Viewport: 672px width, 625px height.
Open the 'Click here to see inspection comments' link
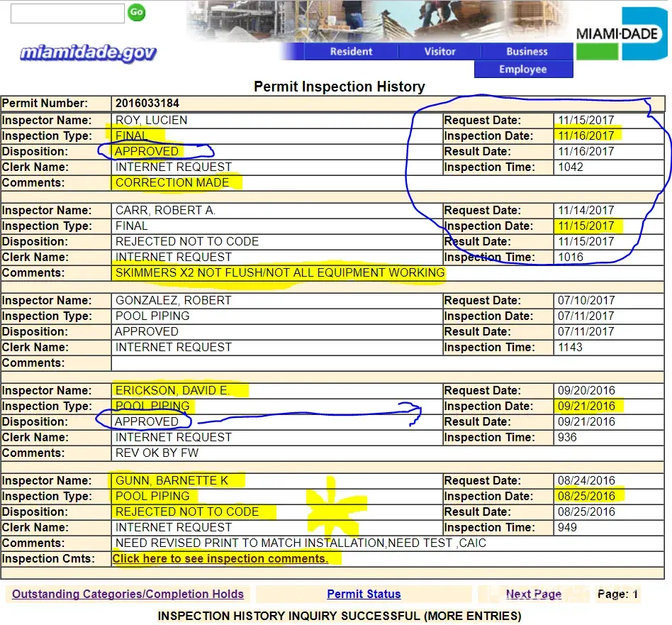click(x=220, y=558)
